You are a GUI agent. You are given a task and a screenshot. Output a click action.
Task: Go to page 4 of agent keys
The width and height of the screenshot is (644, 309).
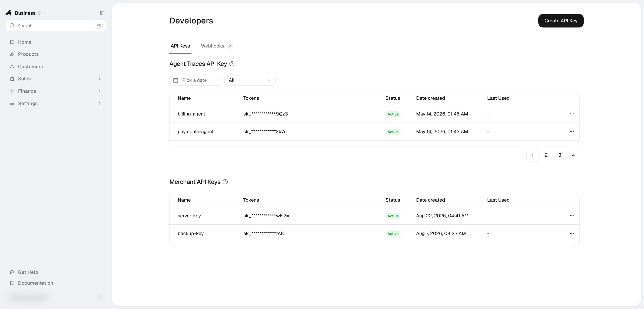tap(573, 155)
